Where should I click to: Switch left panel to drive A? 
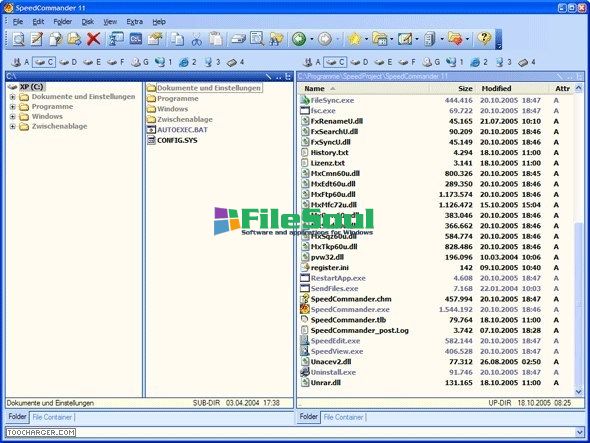20,62
